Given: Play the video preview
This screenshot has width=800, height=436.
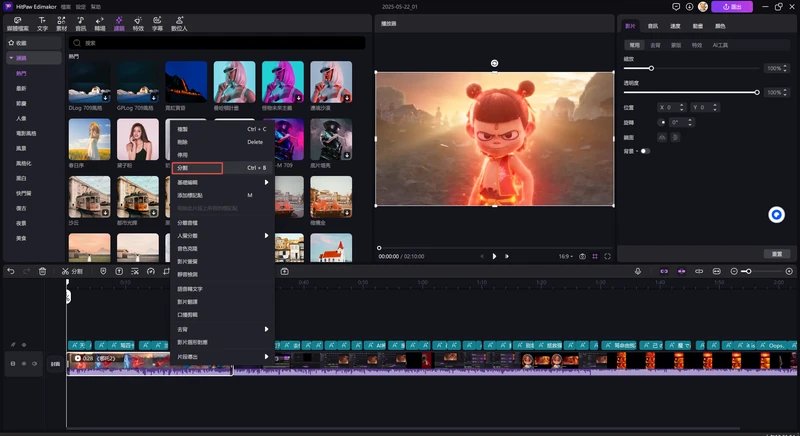Looking at the screenshot, I should [494, 257].
